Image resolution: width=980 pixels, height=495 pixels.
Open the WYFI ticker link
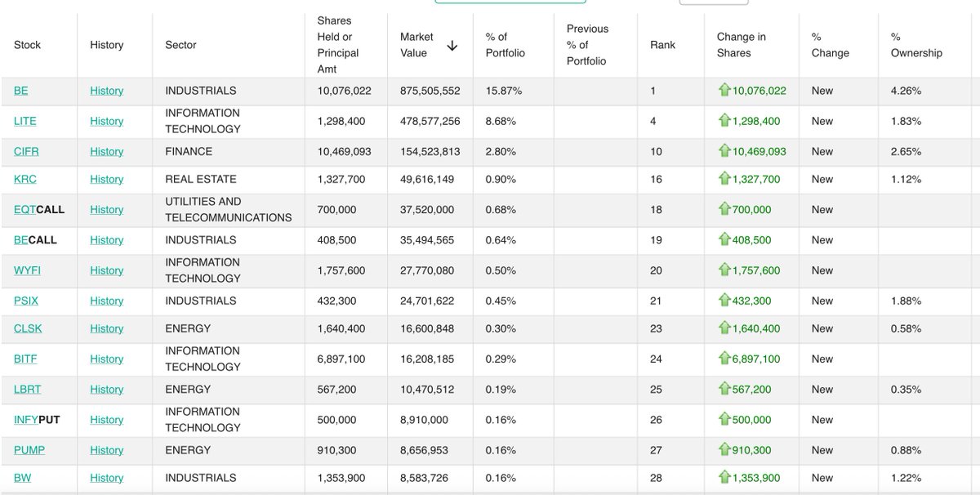tap(27, 270)
